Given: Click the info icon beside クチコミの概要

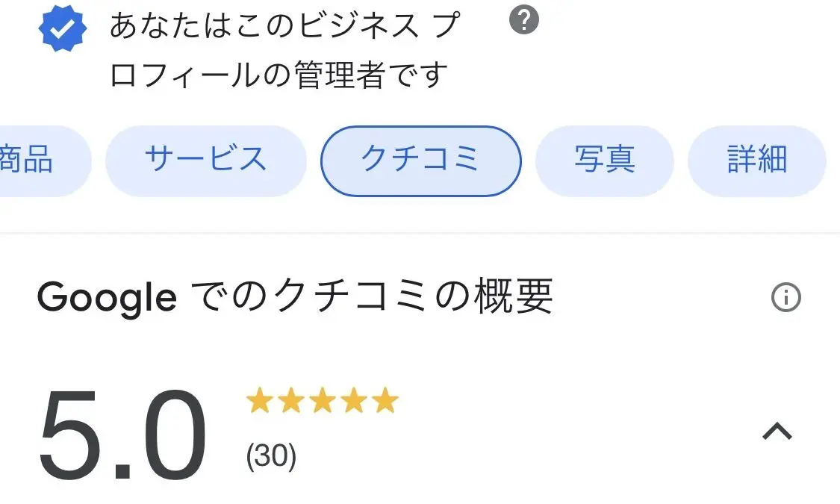Looking at the screenshot, I should [x=785, y=298].
